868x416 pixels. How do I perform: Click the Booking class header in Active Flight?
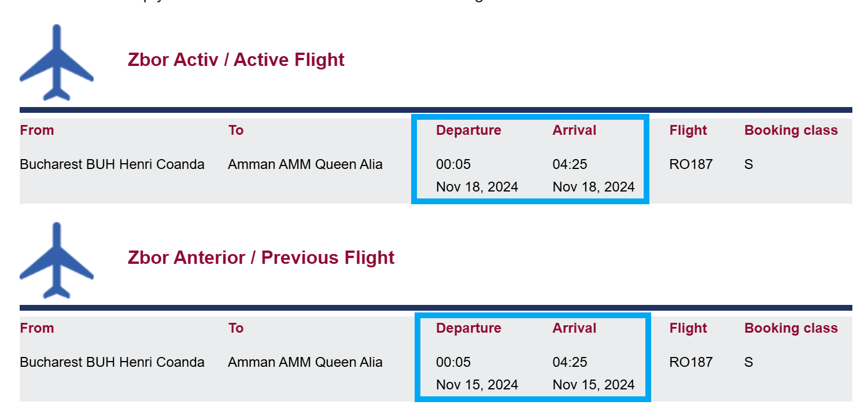(791, 130)
